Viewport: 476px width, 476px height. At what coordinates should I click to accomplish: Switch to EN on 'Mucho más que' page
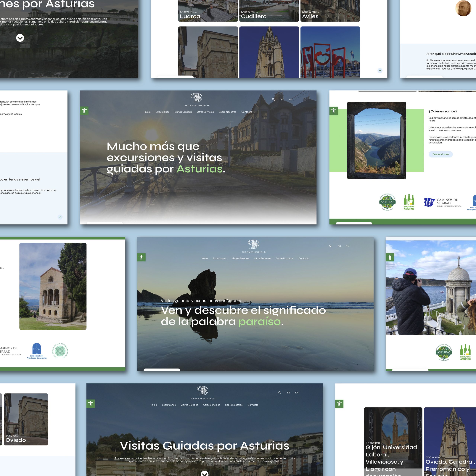tap(290, 99)
